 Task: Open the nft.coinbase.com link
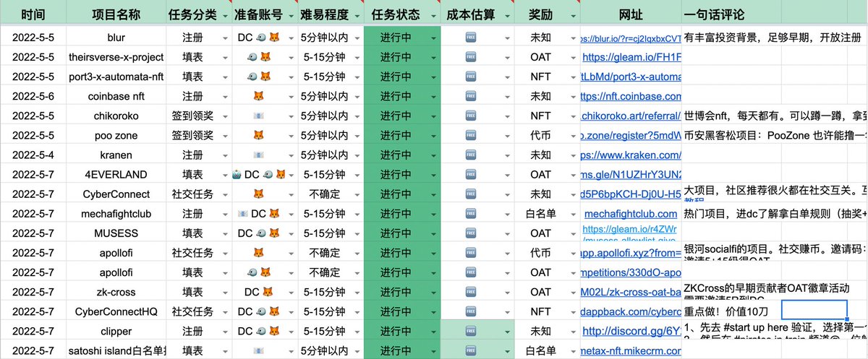tap(631, 95)
